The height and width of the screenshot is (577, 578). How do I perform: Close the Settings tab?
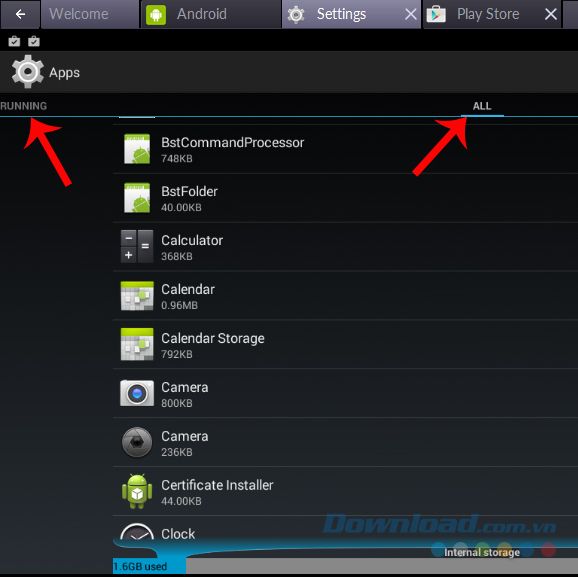click(410, 15)
